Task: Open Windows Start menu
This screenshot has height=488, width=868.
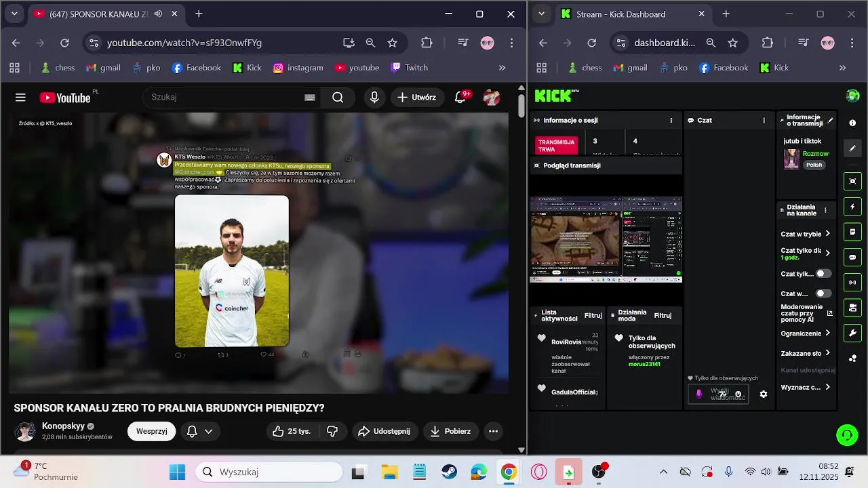Action: click(x=177, y=472)
